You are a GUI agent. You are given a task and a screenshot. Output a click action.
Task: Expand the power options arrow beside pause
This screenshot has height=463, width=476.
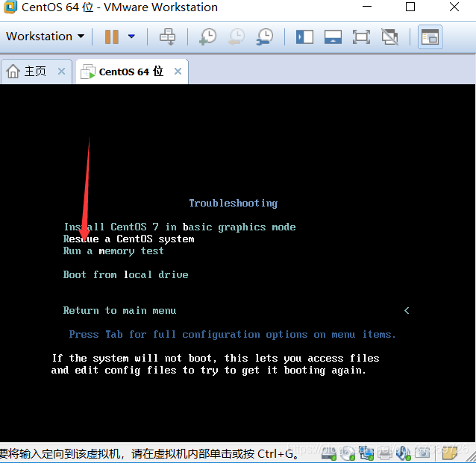click(x=131, y=37)
